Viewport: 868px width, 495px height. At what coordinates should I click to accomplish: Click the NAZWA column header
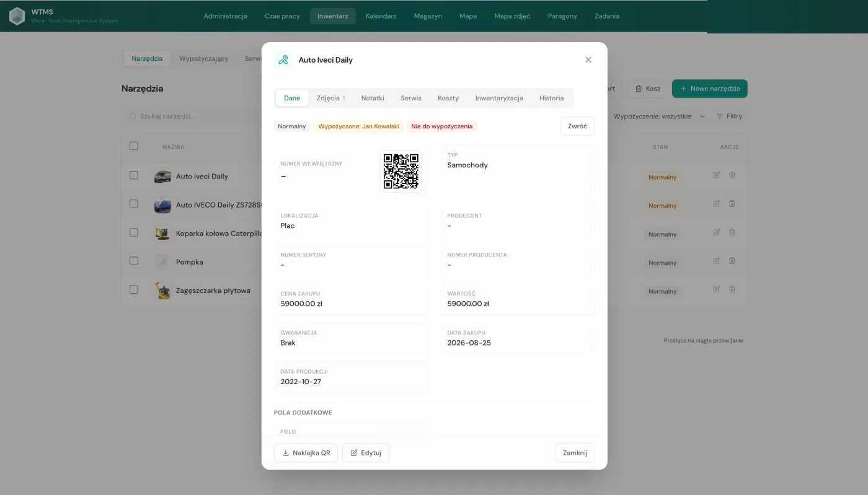pos(174,147)
